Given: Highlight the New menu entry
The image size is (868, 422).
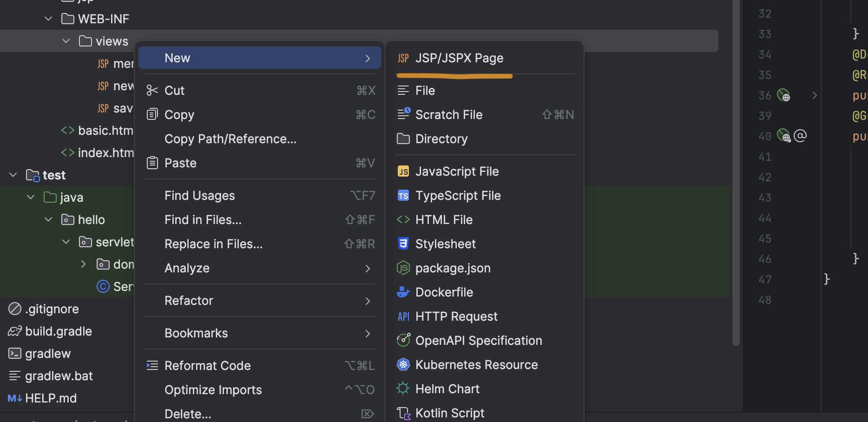Looking at the screenshot, I should pyautogui.click(x=260, y=58).
